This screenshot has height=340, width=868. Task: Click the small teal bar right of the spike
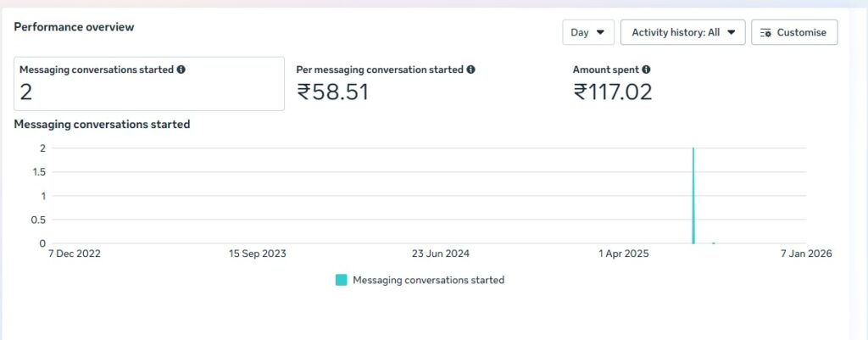coord(714,242)
